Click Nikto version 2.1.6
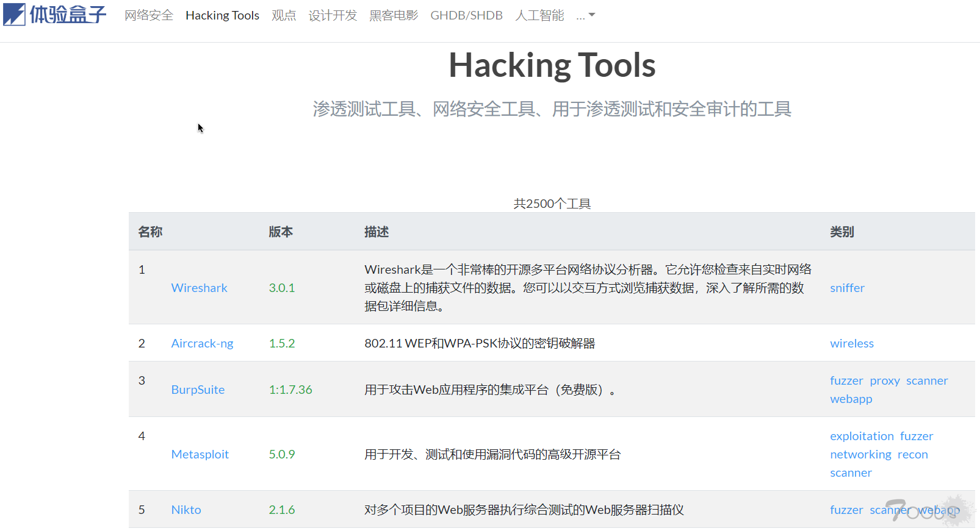Image resolution: width=980 pixels, height=531 pixels. pyautogui.click(x=282, y=510)
